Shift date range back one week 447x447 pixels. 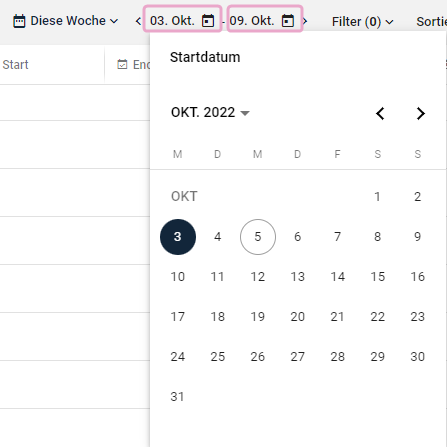pos(138,21)
